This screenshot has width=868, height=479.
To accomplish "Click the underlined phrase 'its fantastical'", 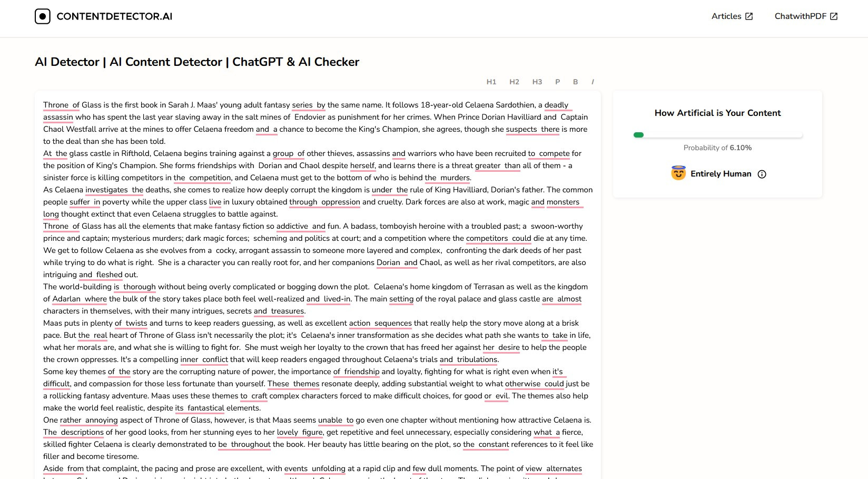I will 200,408.
